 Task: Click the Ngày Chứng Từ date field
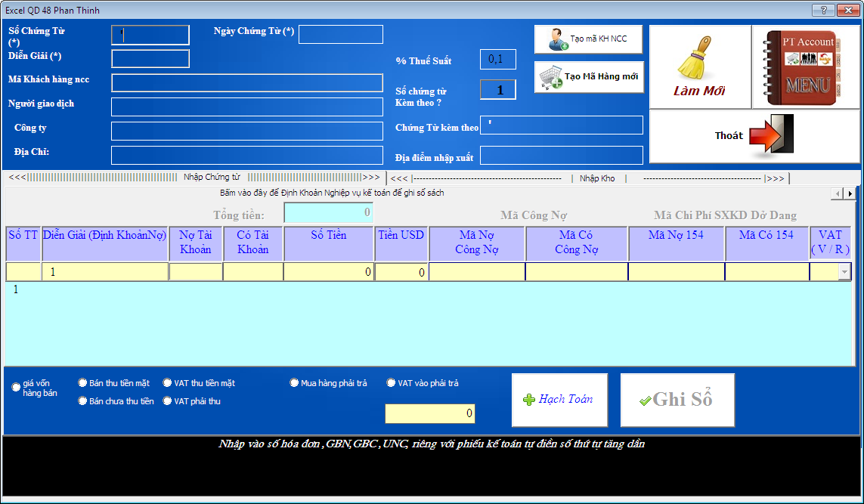[340, 34]
